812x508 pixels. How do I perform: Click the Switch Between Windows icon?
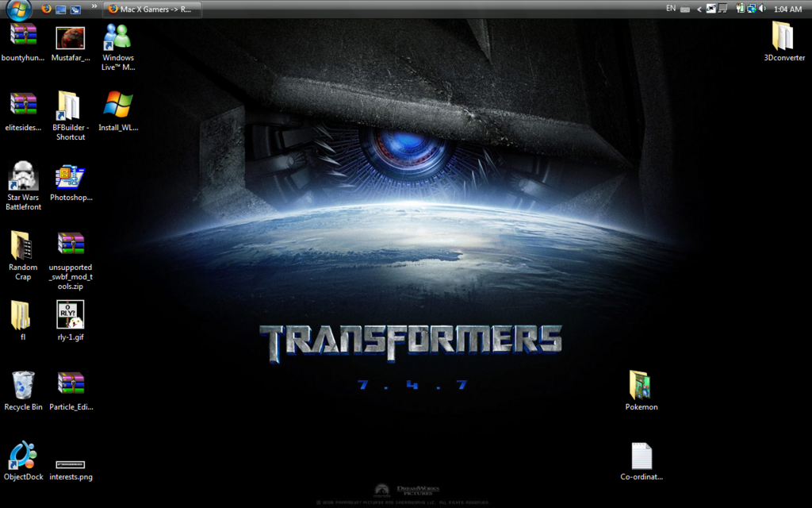(x=75, y=10)
